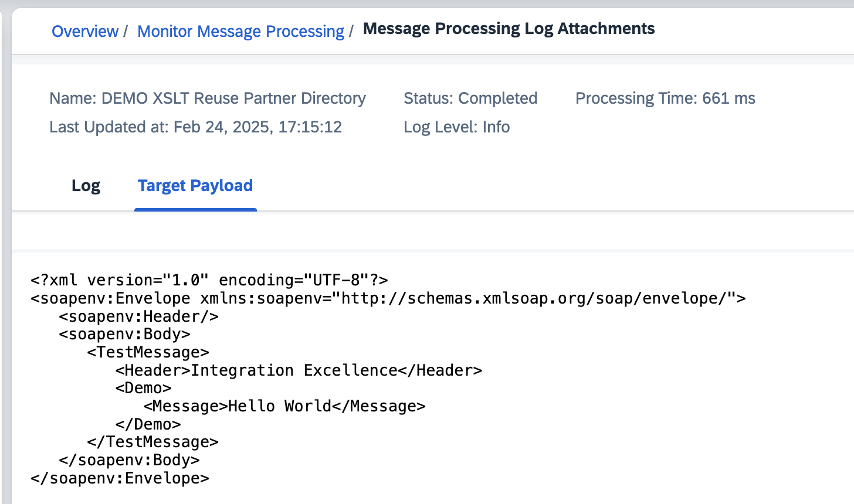
Task: Click the Header Integration Excellence line
Action: click(x=299, y=370)
